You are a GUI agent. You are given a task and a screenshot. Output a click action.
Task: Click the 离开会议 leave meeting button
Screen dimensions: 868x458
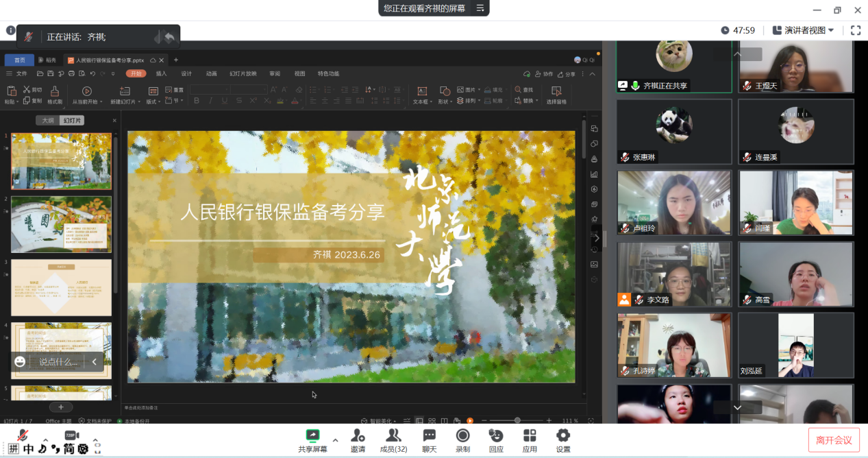[x=834, y=440]
